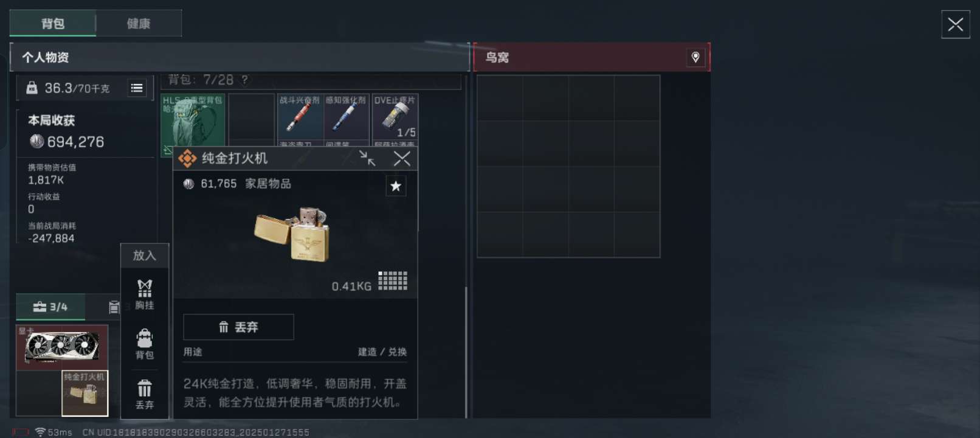Viewport: 980px width, 438px height.
Task: Click the HLS backpack item slot
Action: click(x=193, y=122)
